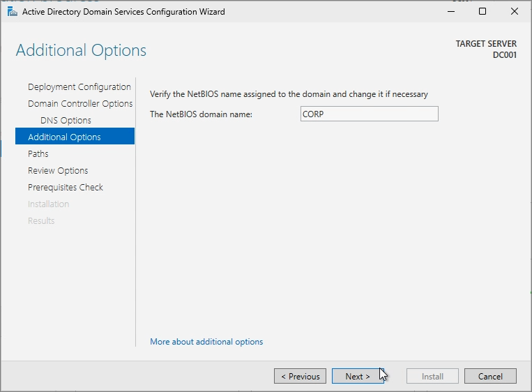
Task: Open More about additional options link
Action: click(x=206, y=342)
